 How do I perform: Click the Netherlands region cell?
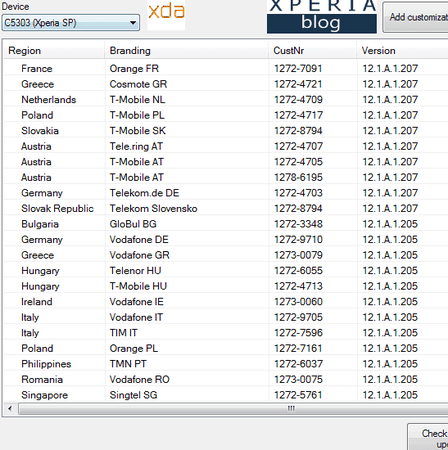coord(49,100)
